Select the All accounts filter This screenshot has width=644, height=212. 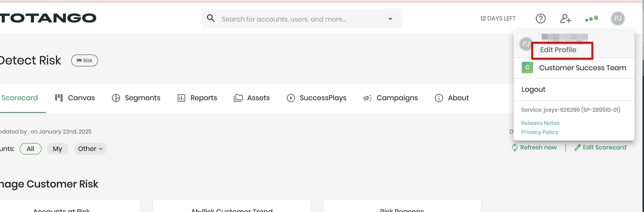30,149
